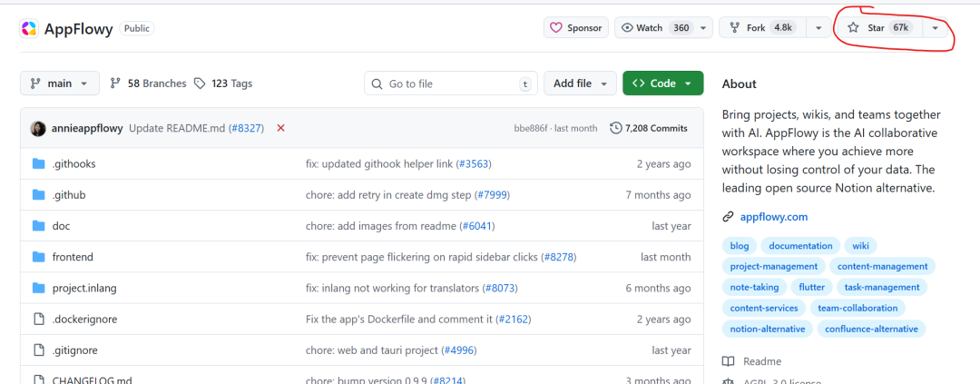Jump to the Readme link in About
This screenshot has height=384, width=980.
752,361
